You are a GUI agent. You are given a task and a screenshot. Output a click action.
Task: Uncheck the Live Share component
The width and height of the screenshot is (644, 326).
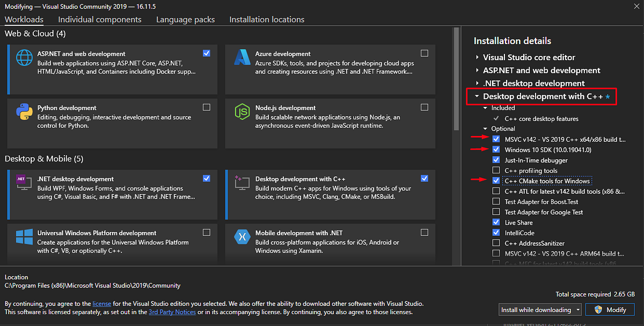pos(496,222)
